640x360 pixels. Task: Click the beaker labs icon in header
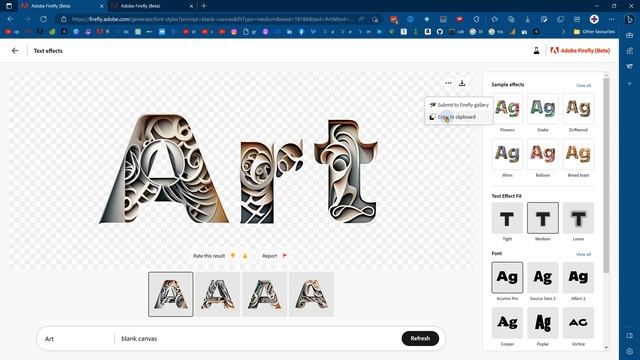pos(536,51)
